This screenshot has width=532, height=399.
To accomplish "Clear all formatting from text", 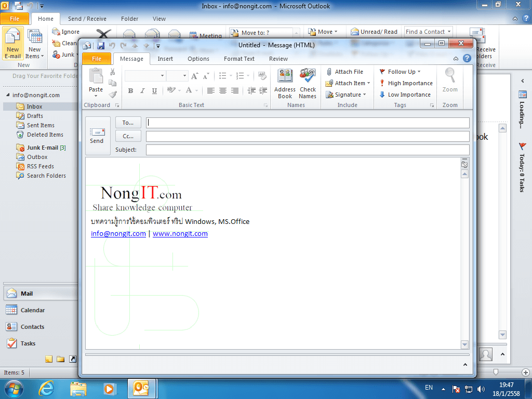I will tap(262, 75).
